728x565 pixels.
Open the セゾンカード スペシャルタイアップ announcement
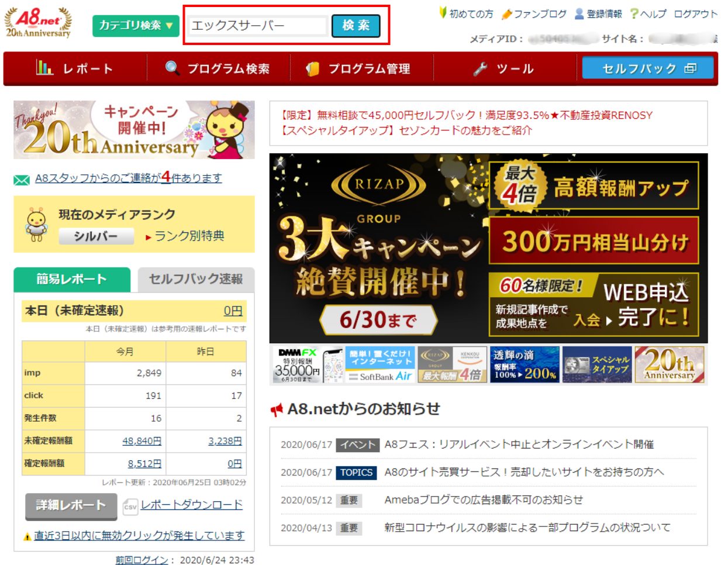click(x=406, y=130)
